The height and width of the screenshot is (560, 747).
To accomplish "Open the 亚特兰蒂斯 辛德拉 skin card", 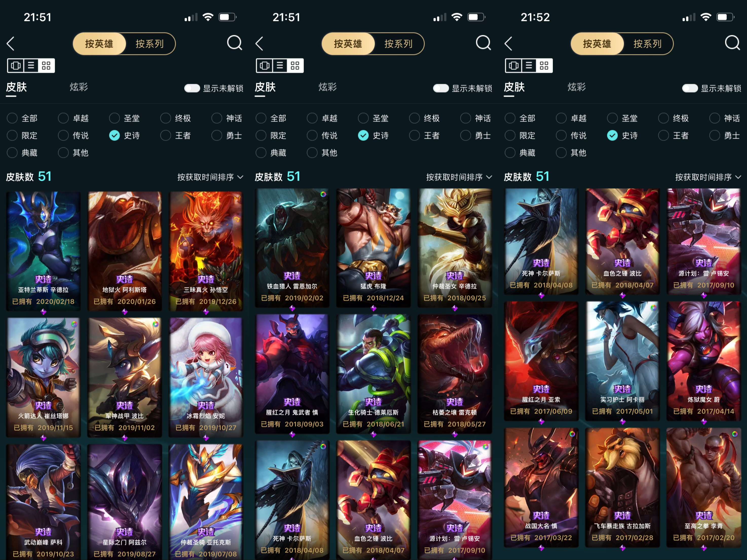I will [43, 251].
